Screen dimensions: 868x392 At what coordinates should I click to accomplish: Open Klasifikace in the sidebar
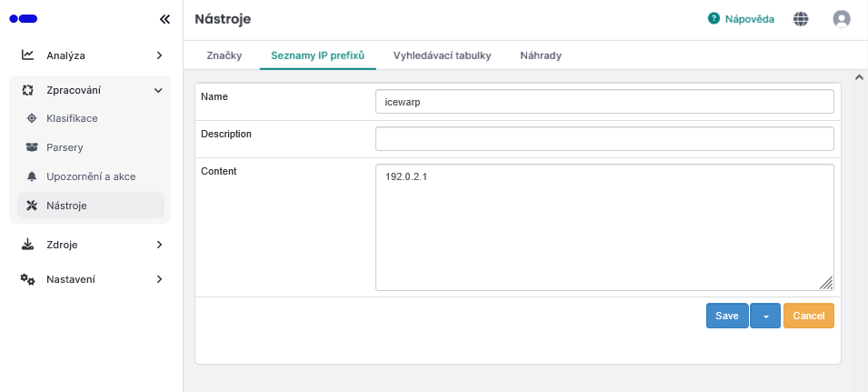pyautogui.click(x=72, y=118)
